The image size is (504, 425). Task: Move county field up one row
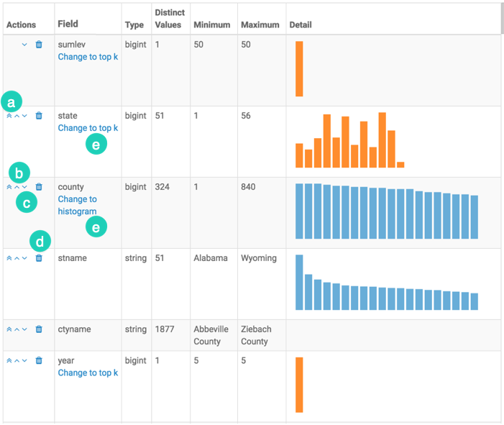17,187
